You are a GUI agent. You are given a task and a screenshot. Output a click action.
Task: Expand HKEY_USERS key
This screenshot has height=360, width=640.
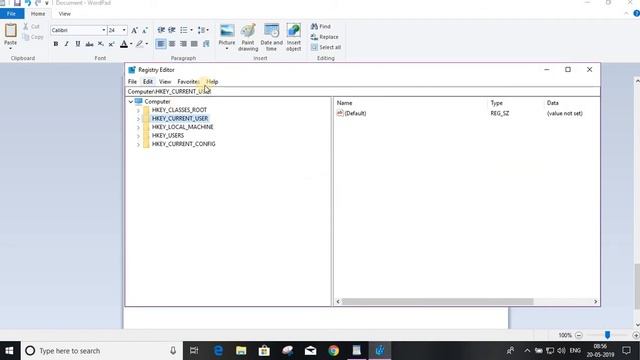click(138, 136)
